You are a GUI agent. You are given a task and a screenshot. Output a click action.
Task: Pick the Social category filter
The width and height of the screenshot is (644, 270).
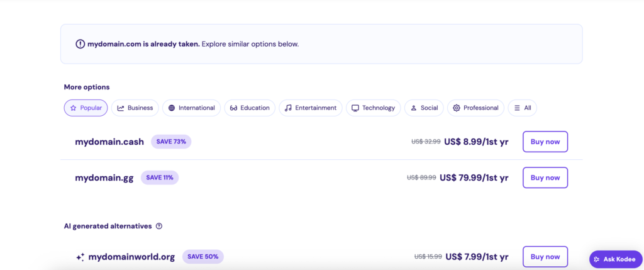(423, 108)
